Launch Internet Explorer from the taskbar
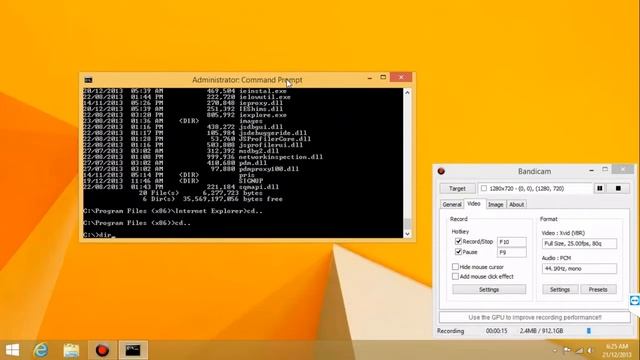 pyautogui.click(x=41, y=350)
